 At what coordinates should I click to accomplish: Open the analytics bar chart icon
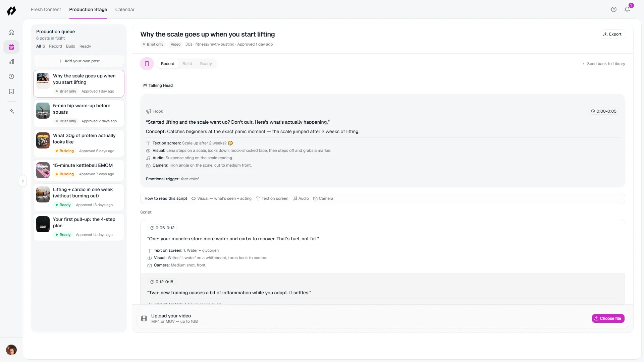[x=11, y=62]
